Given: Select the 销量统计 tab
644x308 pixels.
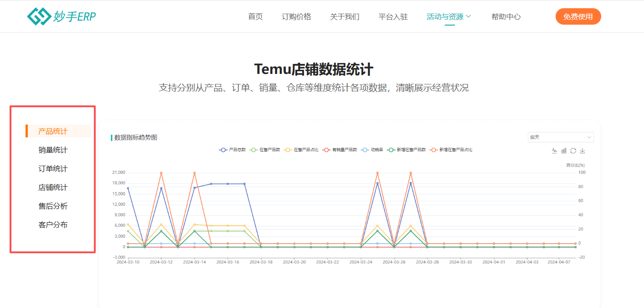Looking at the screenshot, I should click(x=53, y=150).
